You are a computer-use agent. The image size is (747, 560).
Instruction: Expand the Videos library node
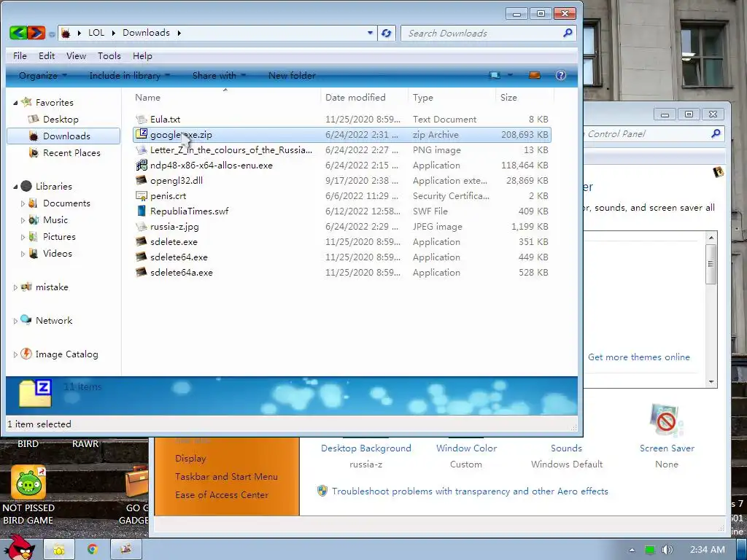point(23,254)
